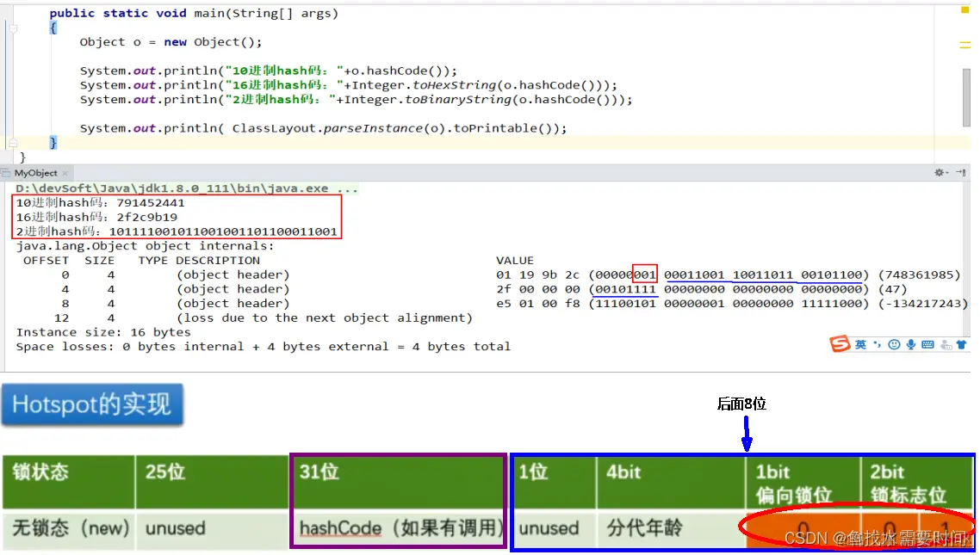Collapse main method at opening brace fold marker
The width and height of the screenshot is (980, 555).
pos(13,28)
